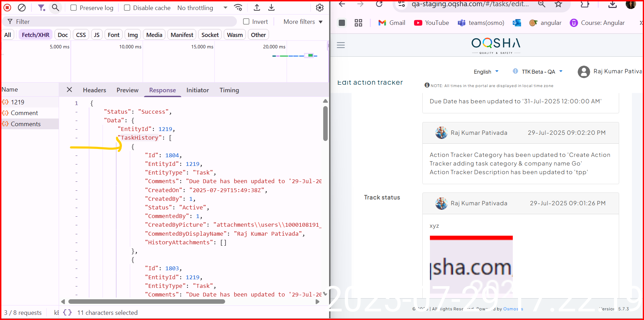644x320 pixels.
Task: Open the No throttling dropdown
Action: (x=202, y=8)
